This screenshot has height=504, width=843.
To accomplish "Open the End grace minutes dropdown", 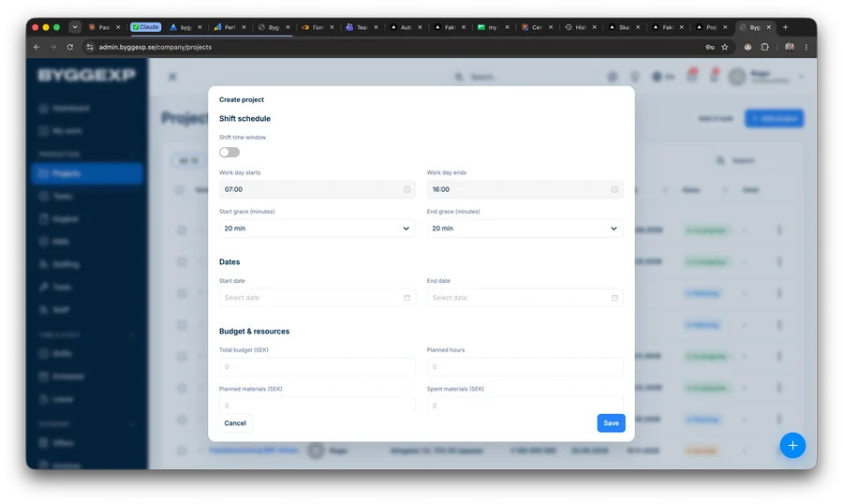I will (525, 229).
